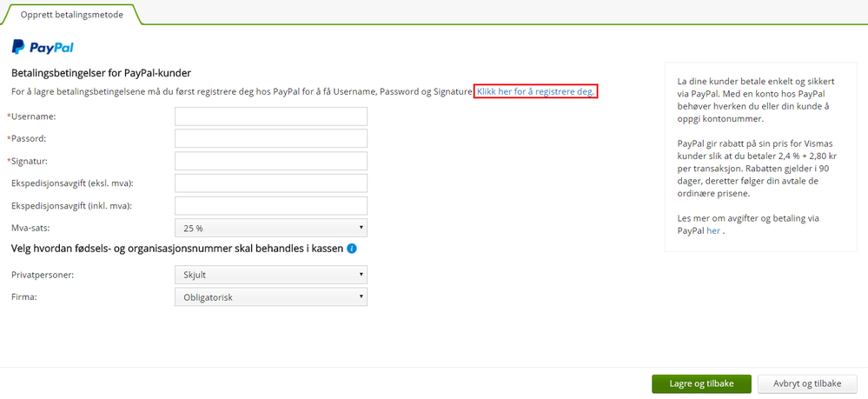Screen dimensions: 868x399
Task: Click the Ekspedisjonsavgift (inkl. mva) field
Action: click(x=270, y=206)
